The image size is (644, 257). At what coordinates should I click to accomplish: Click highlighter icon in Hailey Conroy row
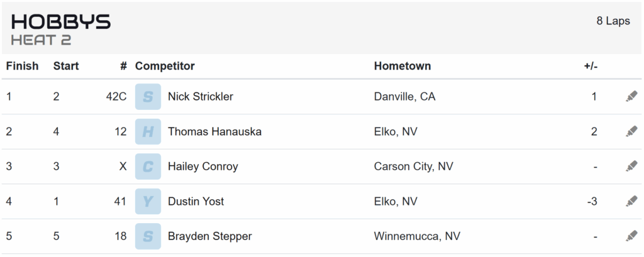(631, 167)
